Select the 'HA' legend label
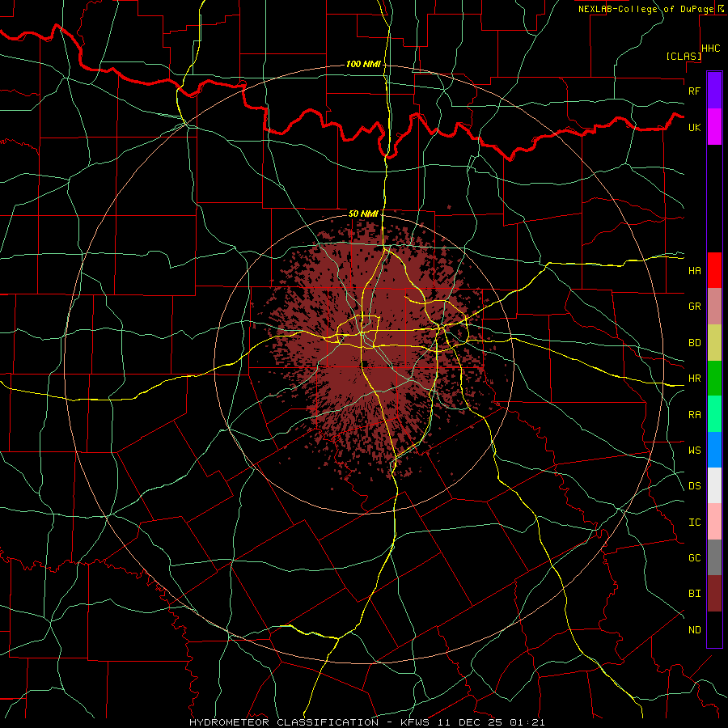The height and width of the screenshot is (728, 728). coord(695,271)
